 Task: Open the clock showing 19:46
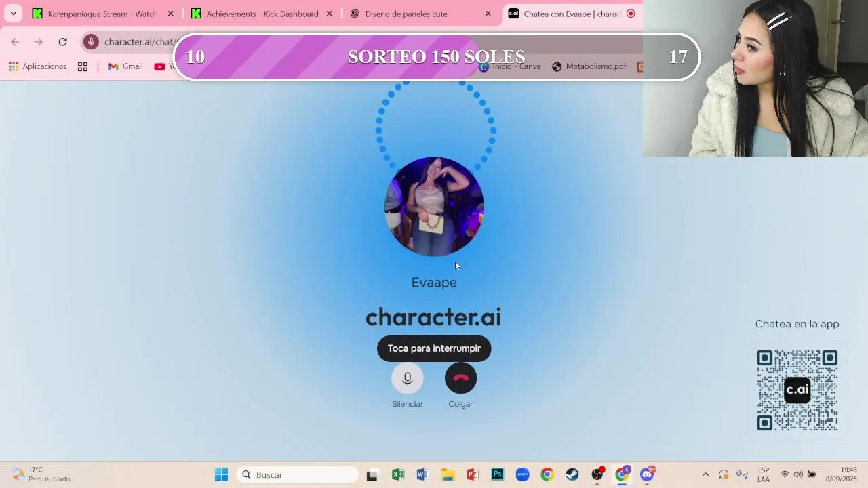[x=842, y=474]
